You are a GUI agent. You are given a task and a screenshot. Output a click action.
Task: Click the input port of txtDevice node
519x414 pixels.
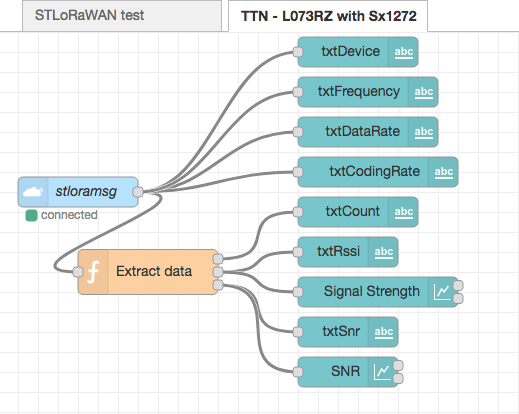(x=298, y=52)
